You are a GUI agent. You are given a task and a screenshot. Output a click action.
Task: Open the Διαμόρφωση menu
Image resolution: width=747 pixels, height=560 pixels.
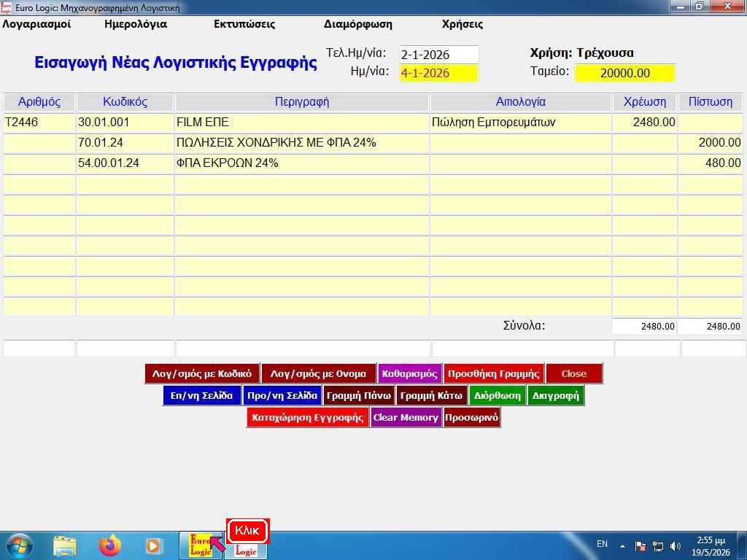(x=357, y=24)
